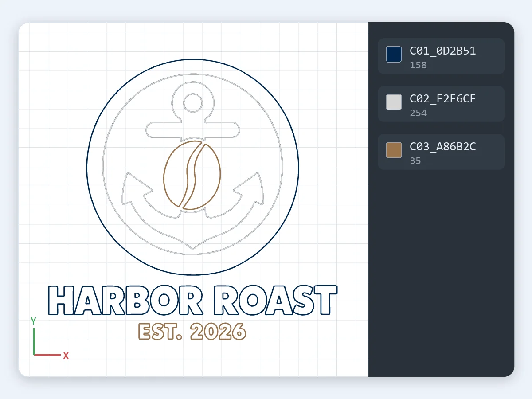Viewport: 532px width, 399px height.
Task: Click the EST. 2026 outlined lettering
Action: click(192, 332)
